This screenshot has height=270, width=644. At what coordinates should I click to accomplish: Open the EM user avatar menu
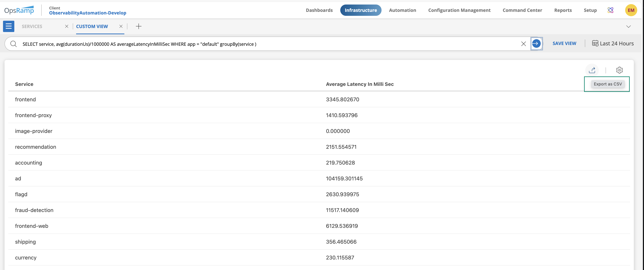pos(631,10)
